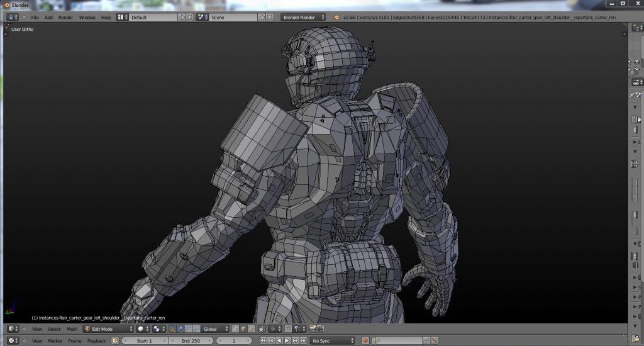Open the 3D View's View menu
This screenshot has height=346, width=644.
[x=37, y=329]
